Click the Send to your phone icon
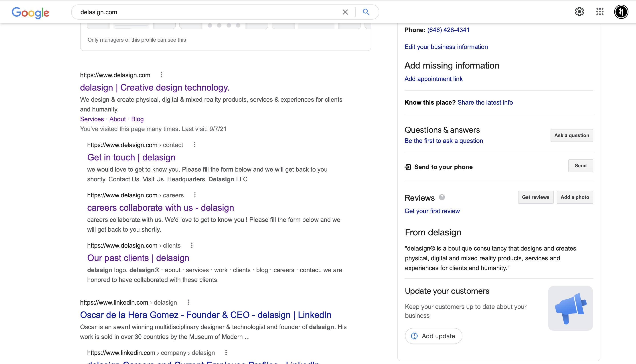The height and width of the screenshot is (364, 636). (x=408, y=167)
